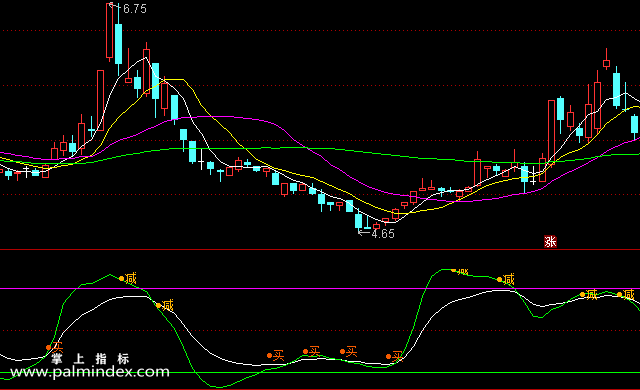Click the magenta horizontal overbought line
Image resolution: width=640 pixels, height=390 pixels.
point(320,288)
